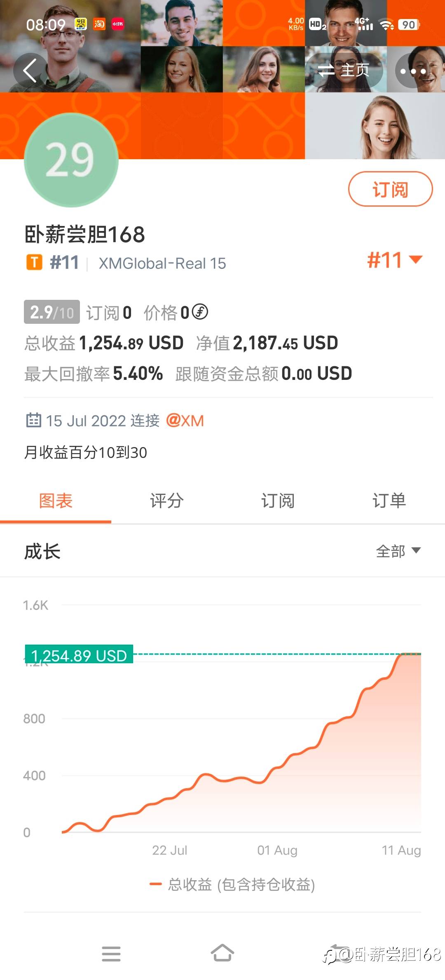Tap the price currency coin icon

[x=200, y=312]
